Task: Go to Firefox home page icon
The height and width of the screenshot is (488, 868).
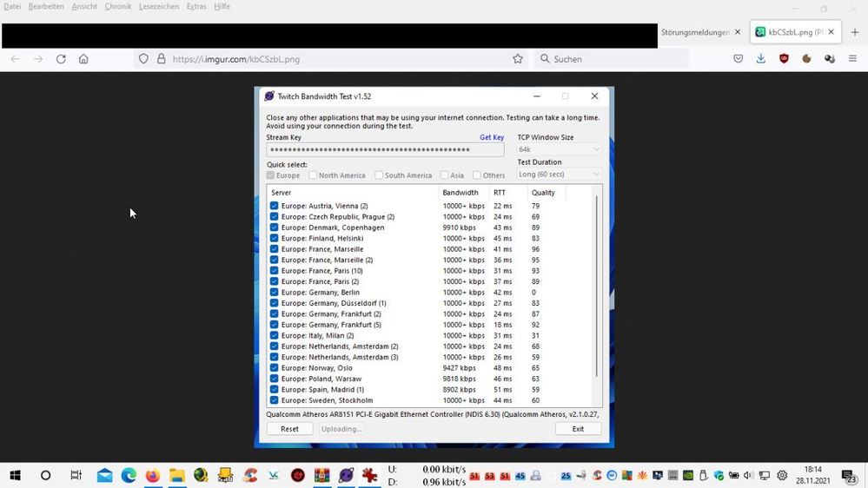Action: [83, 59]
